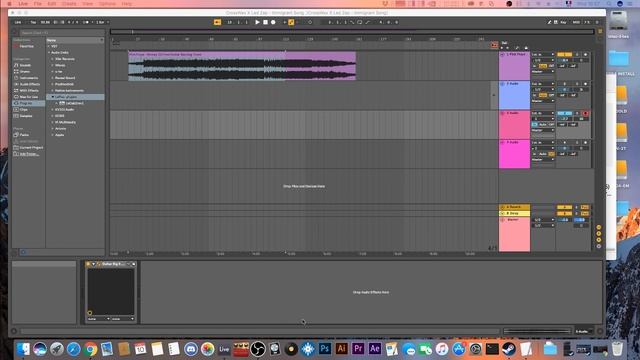This screenshot has height=360, width=640.
Task: Select Audio Effects category in browser
Action: 29,84
